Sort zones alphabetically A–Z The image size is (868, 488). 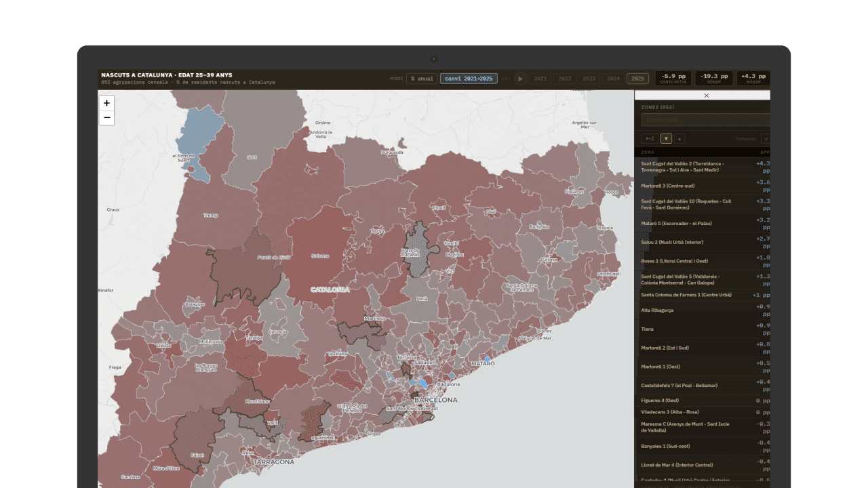[650, 139]
